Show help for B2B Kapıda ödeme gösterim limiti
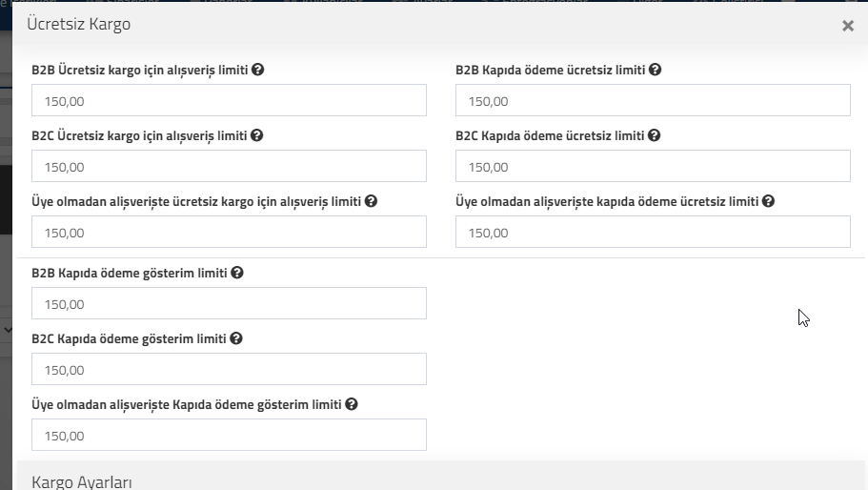Image resolution: width=868 pixels, height=490 pixels. pos(237,273)
